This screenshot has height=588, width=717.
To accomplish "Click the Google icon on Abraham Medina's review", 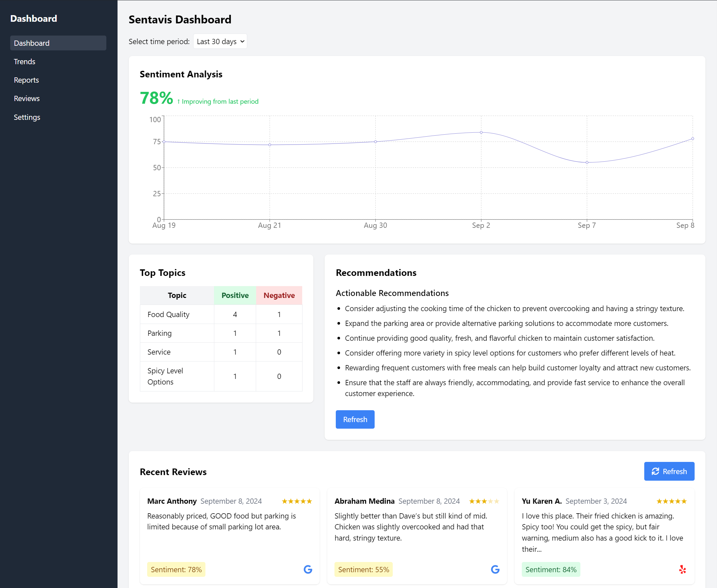I will (495, 569).
